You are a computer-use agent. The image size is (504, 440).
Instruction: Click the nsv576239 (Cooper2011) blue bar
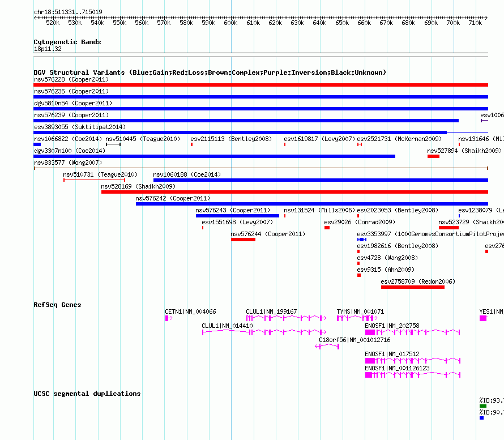point(246,121)
